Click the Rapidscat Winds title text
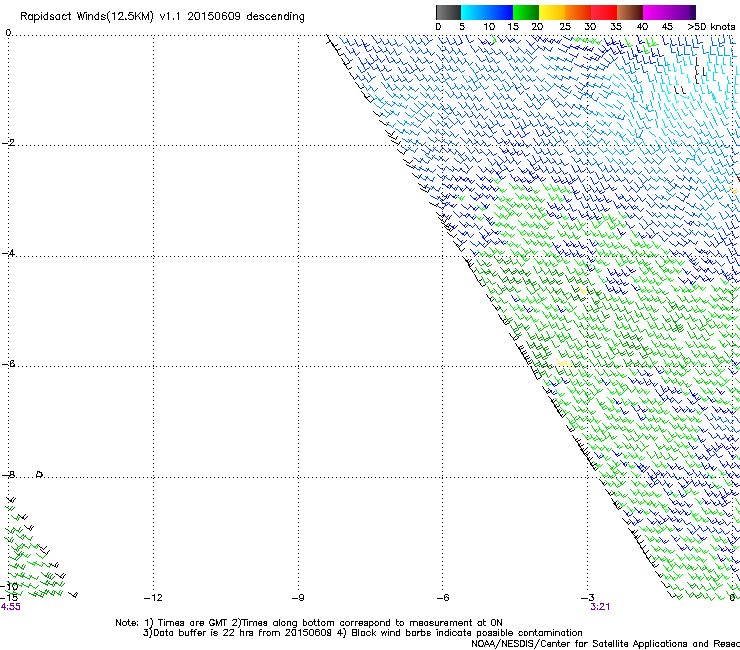Screen dimensions: 740x650 [162, 17]
